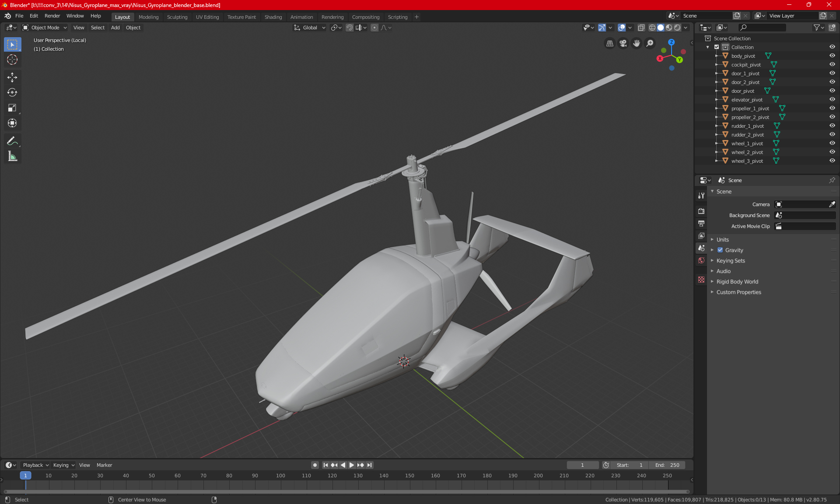Image resolution: width=840 pixels, height=504 pixels.
Task: Switch to the Shading workspace tab
Action: [x=273, y=17]
